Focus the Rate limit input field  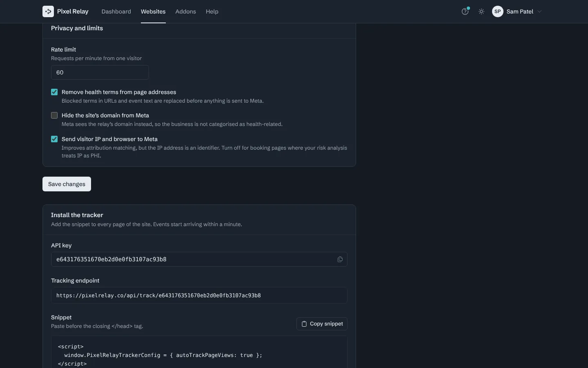[x=100, y=72]
